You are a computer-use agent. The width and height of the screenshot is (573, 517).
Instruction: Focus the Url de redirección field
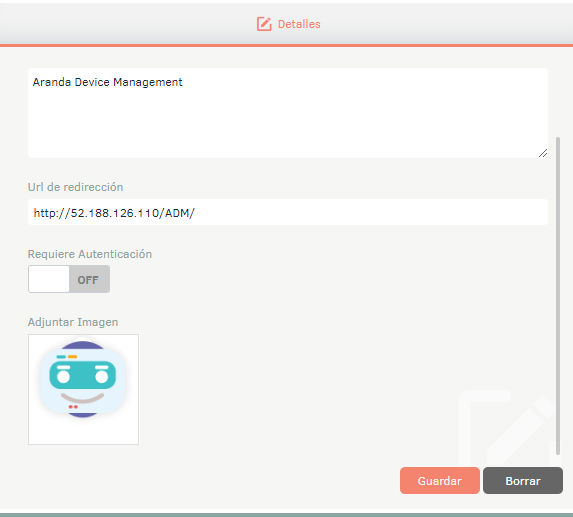point(288,212)
